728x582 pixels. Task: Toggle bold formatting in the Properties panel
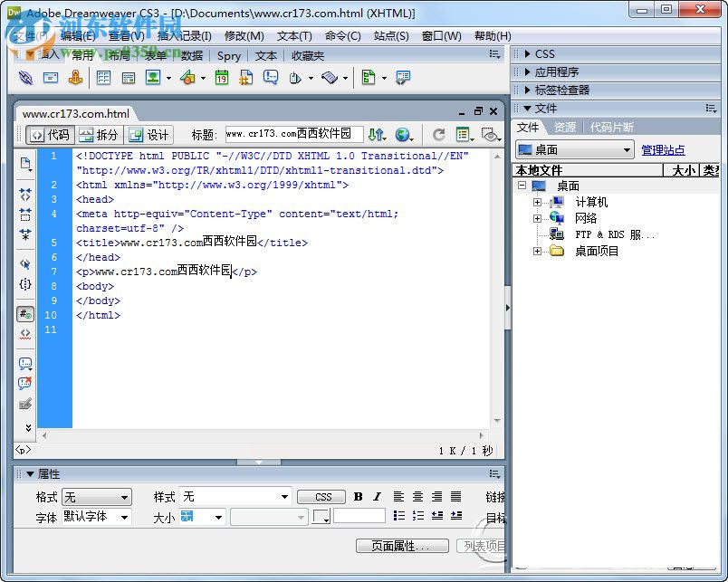coord(357,497)
